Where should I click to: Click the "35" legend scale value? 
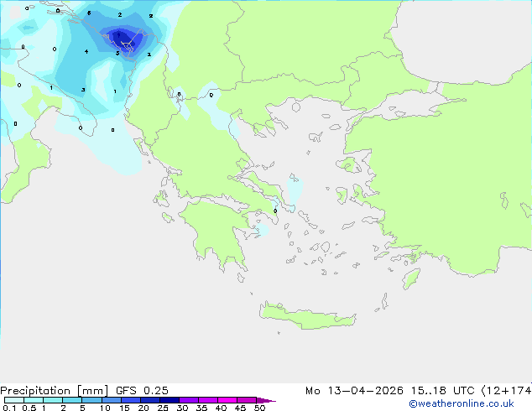click(201, 408)
